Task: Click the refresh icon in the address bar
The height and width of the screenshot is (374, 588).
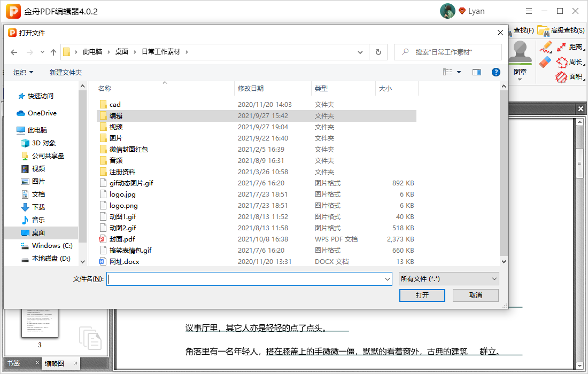Action: (x=378, y=51)
